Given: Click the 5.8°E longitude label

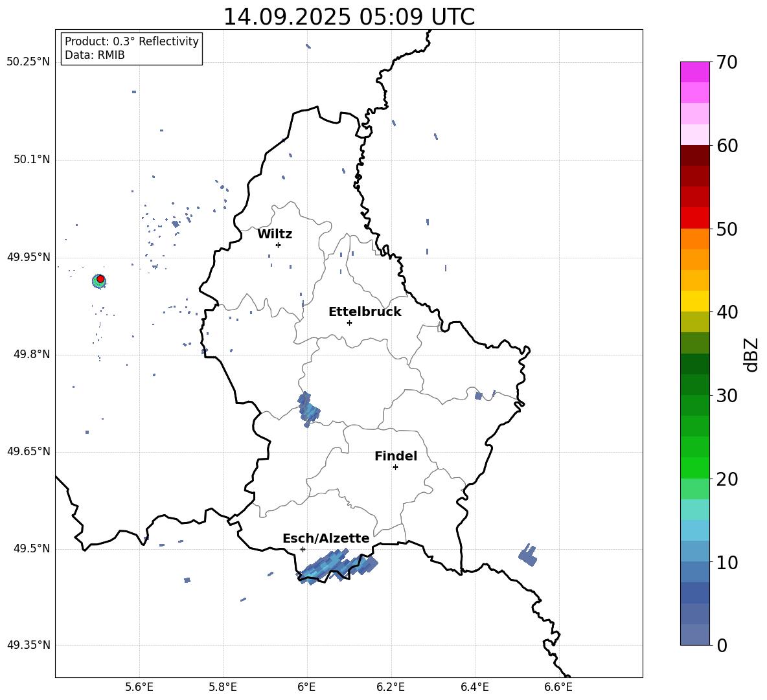Looking at the screenshot, I should click(223, 688).
